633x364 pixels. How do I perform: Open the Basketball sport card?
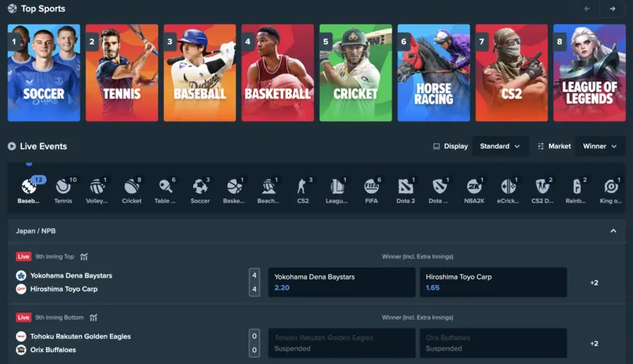pyautogui.click(x=278, y=73)
